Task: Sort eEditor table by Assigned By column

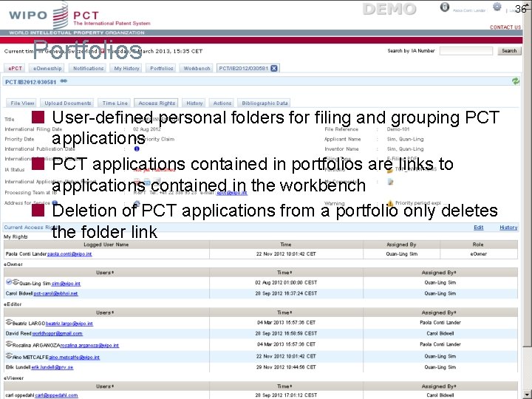Action: (439, 312)
